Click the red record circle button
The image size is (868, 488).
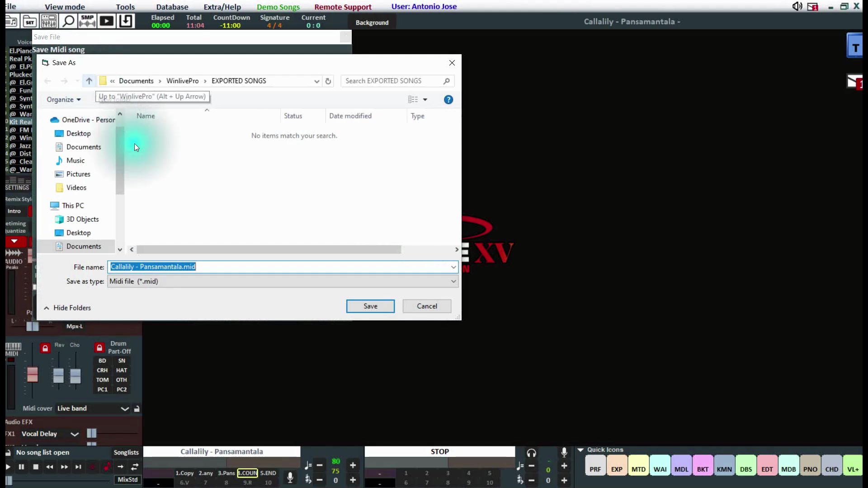click(x=92, y=467)
